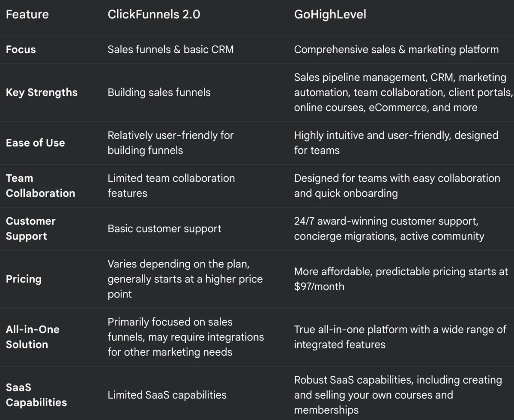Image resolution: width=514 pixels, height=420 pixels.
Task: Select 'Comprehensive sales & marketing platform' text
Action: coord(396,49)
